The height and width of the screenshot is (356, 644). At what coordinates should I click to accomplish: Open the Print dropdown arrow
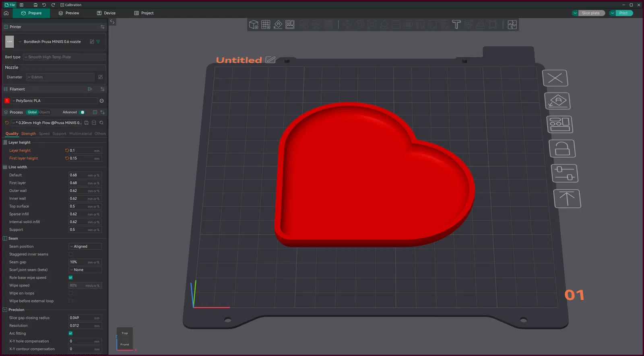pos(612,13)
